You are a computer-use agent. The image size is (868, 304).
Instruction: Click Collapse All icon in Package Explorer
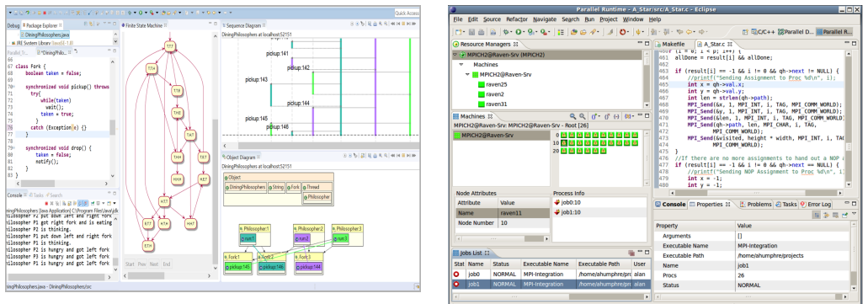[x=85, y=24]
